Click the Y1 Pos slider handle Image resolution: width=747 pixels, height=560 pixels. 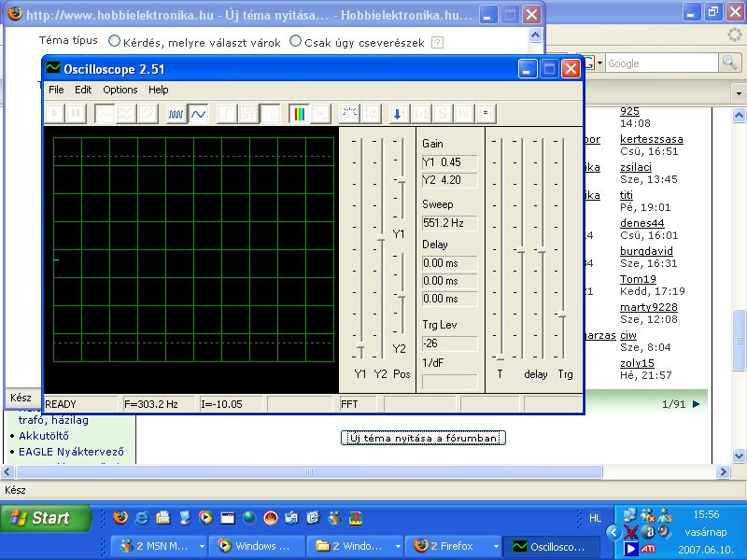click(x=402, y=180)
